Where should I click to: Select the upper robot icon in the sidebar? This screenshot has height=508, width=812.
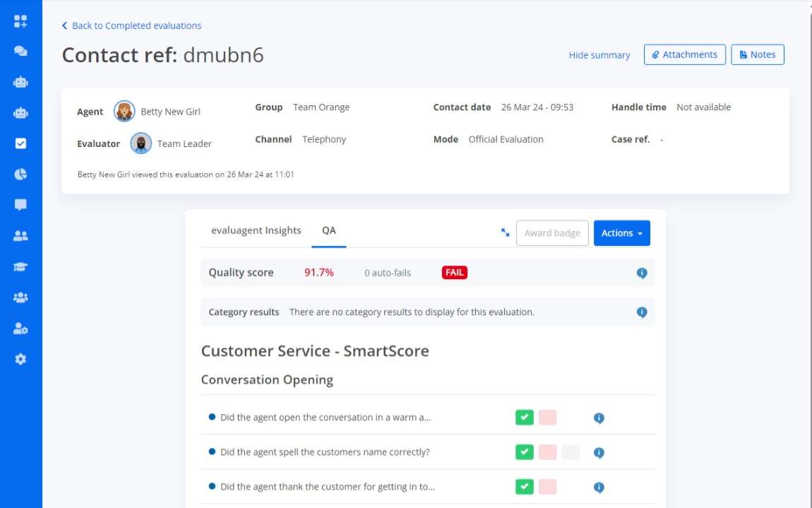pos(20,82)
